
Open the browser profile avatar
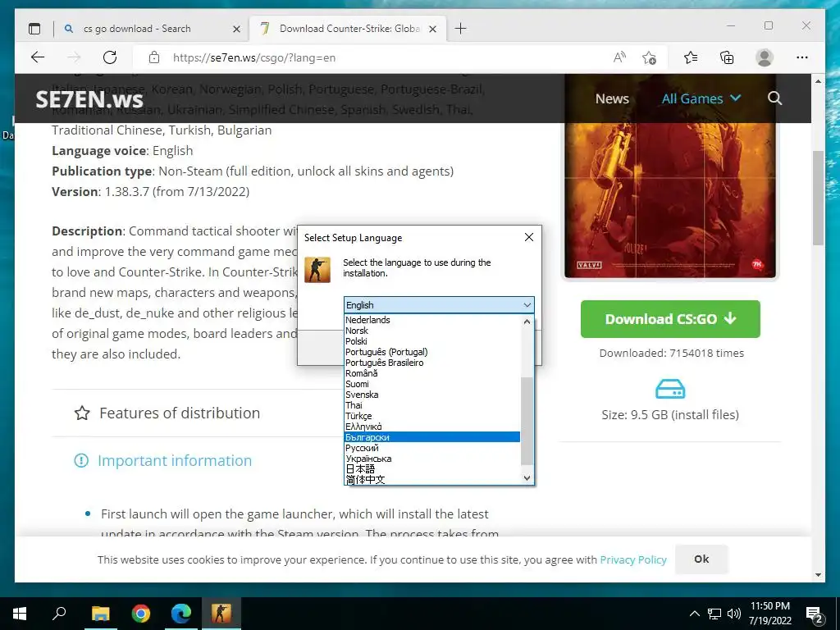coord(765,57)
